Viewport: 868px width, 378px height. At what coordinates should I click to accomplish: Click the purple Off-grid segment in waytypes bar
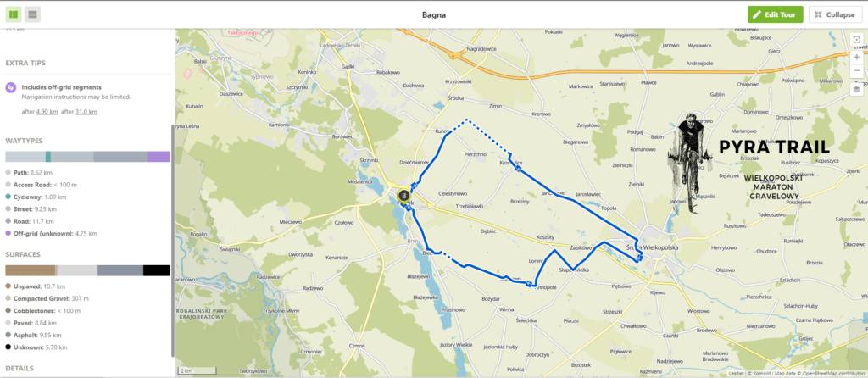pyautogui.click(x=159, y=157)
